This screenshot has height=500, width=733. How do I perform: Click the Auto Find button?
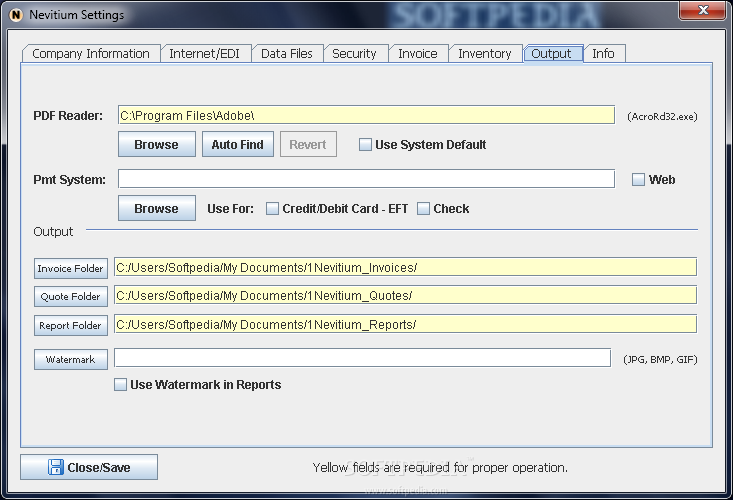(x=237, y=144)
